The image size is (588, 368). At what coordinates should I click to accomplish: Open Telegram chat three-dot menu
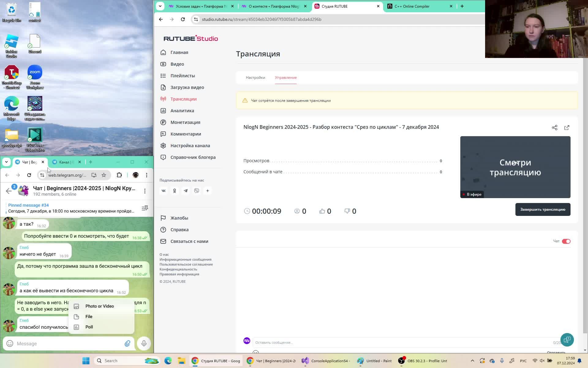[145, 191]
